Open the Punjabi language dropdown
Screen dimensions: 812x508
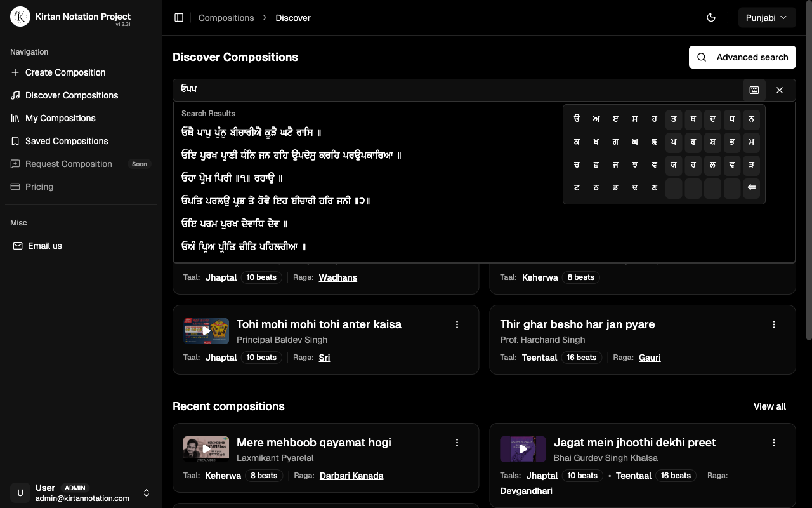tap(766, 17)
